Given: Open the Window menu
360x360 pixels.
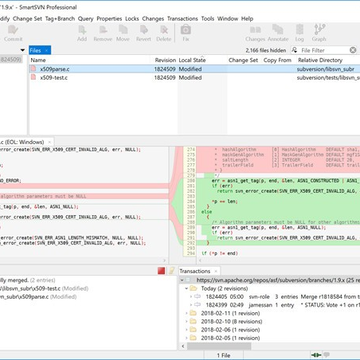Looking at the screenshot, I should (228, 19).
